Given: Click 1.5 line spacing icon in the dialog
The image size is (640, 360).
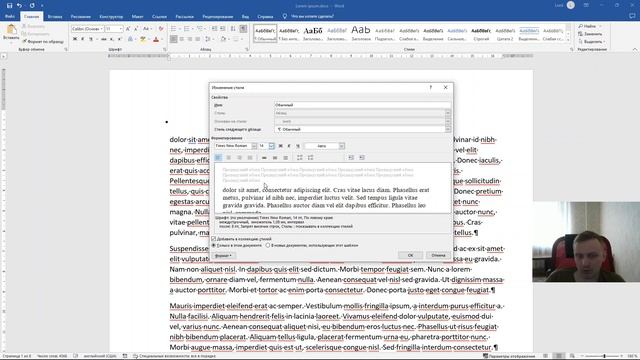Looking at the screenshot, I should (275, 158).
